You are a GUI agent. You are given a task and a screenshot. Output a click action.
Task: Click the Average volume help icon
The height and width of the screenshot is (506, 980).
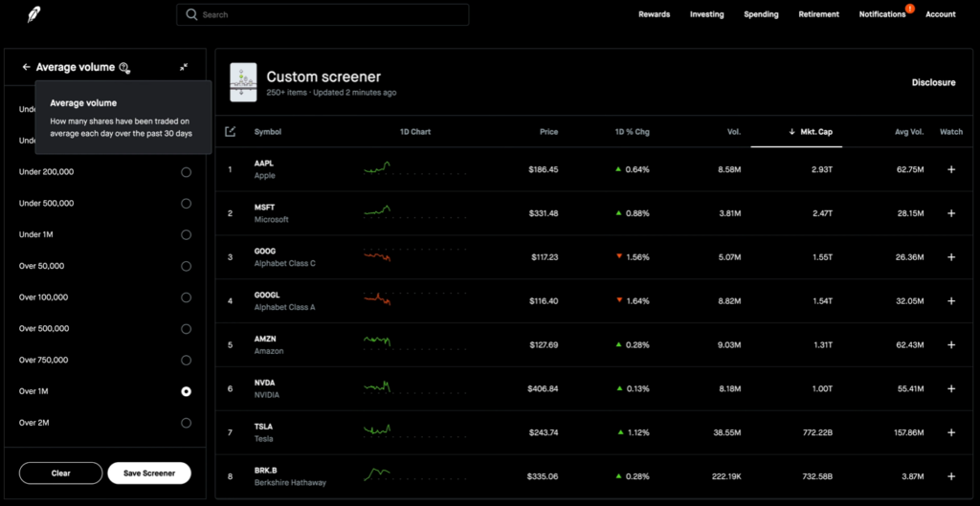pyautogui.click(x=124, y=68)
